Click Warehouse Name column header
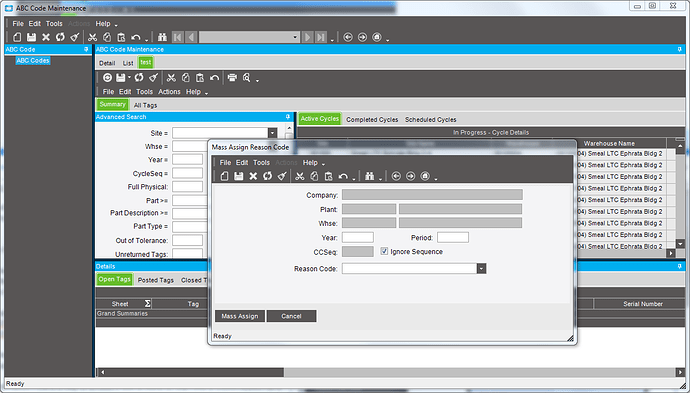Screen dimensions: 690x393 (x=609, y=143)
